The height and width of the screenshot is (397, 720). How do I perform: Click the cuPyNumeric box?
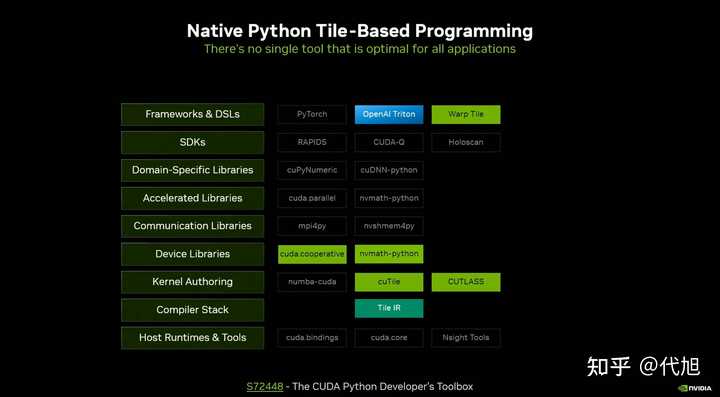tap(312, 170)
